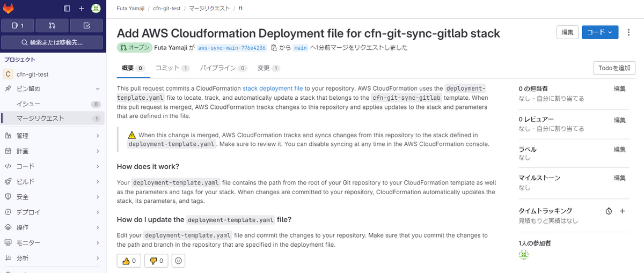Viewport: 644px width, 273px height.
Task: Open the To-Do list checkmark icon
Action: (87, 25)
